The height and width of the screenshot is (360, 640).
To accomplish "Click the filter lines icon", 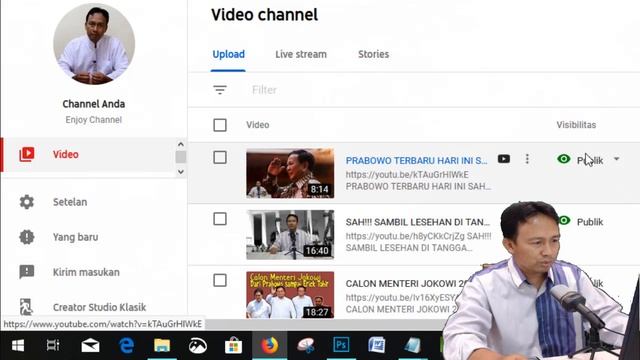I will pos(220,90).
